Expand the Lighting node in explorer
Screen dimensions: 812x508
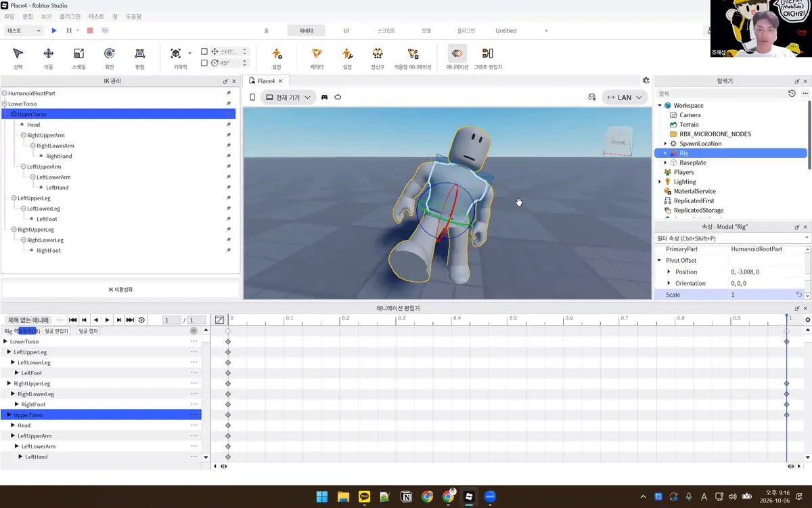click(660, 182)
